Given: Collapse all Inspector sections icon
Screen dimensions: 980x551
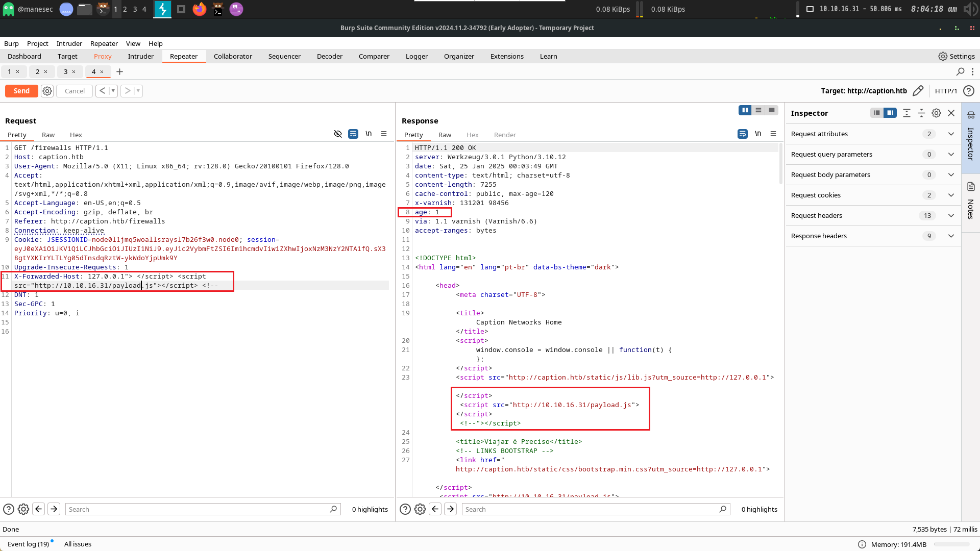Looking at the screenshot, I should [x=921, y=113].
